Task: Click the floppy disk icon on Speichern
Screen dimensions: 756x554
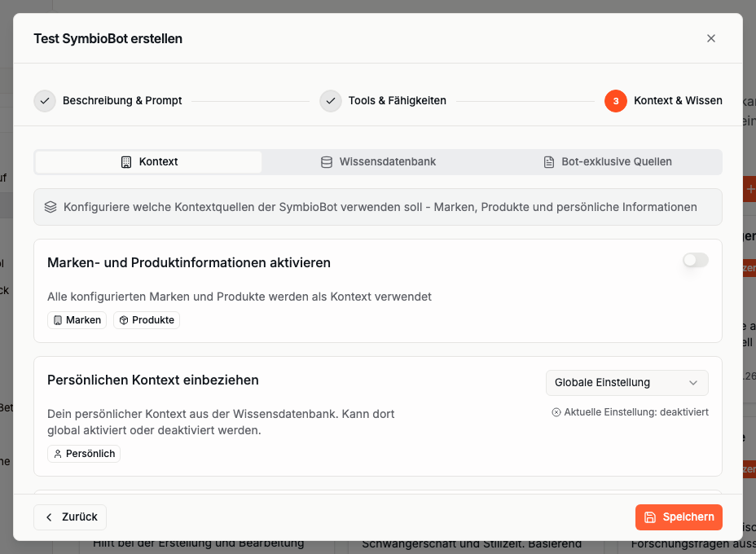Action: point(649,517)
